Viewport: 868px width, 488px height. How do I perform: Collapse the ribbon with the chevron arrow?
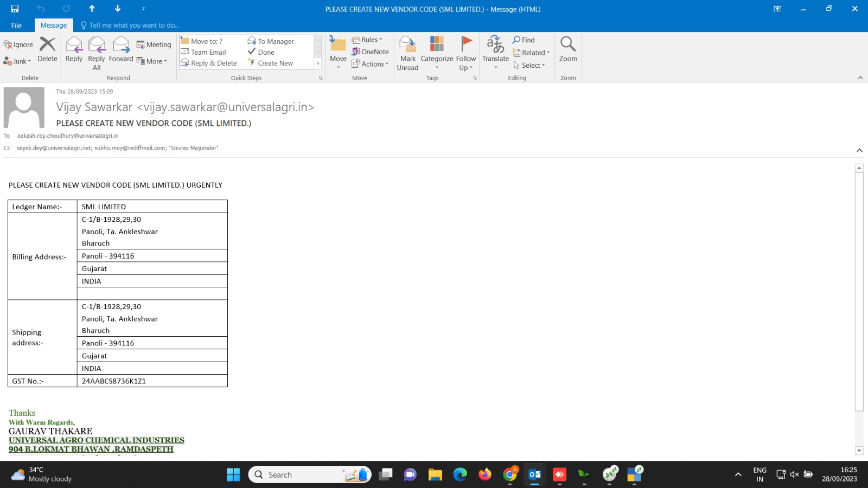[860, 78]
